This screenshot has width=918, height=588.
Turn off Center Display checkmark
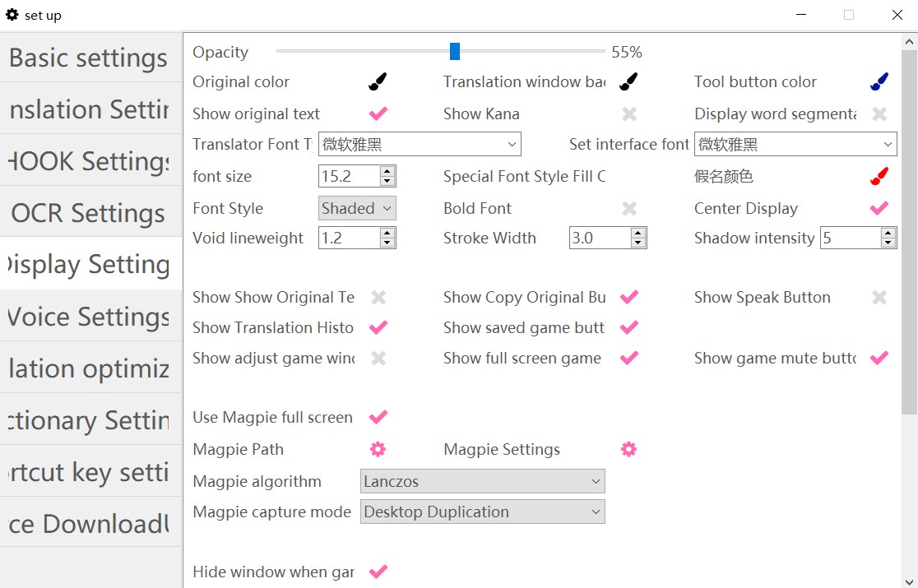(x=879, y=209)
